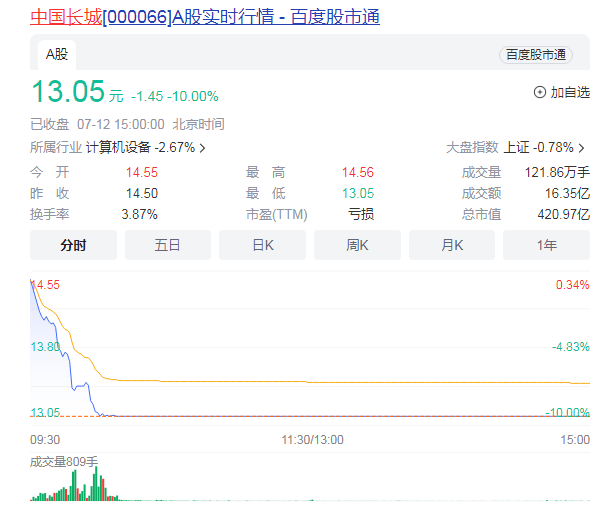Open the 大盘指数 上证 link
Viewport: 604px width, 512px height.
515,148
